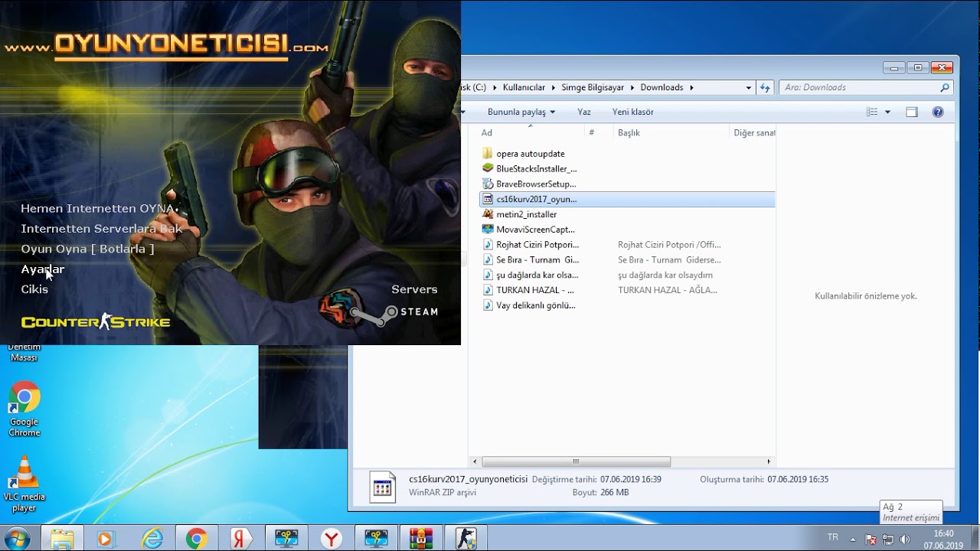Open Action Center flag tray icon
This screenshot has height=551, width=980.
point(871,539)
